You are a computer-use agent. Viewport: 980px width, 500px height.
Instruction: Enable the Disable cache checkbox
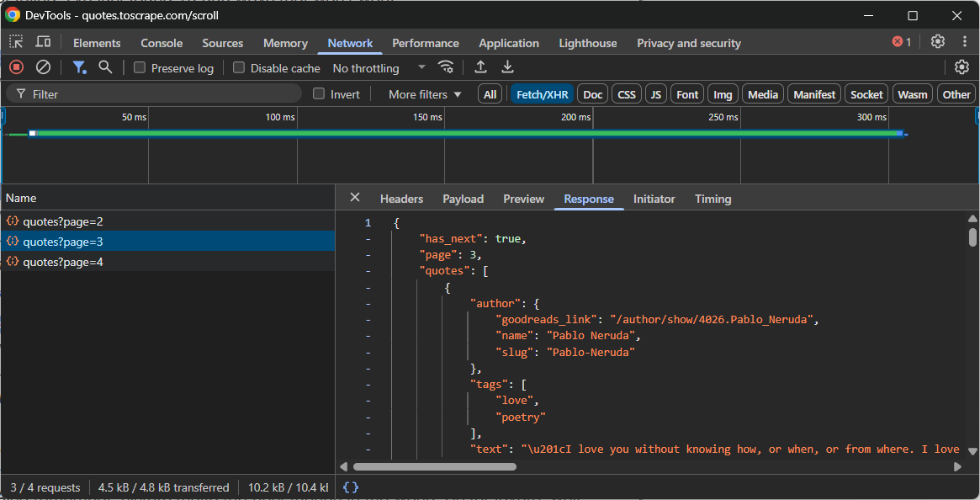[239, 67]
